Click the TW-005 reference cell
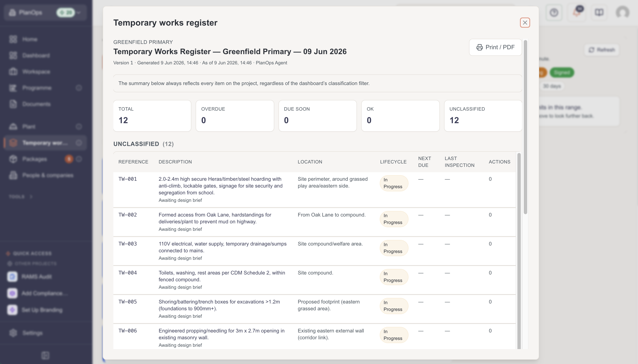Screen dimensions: 638x364 tap(128, 302)
